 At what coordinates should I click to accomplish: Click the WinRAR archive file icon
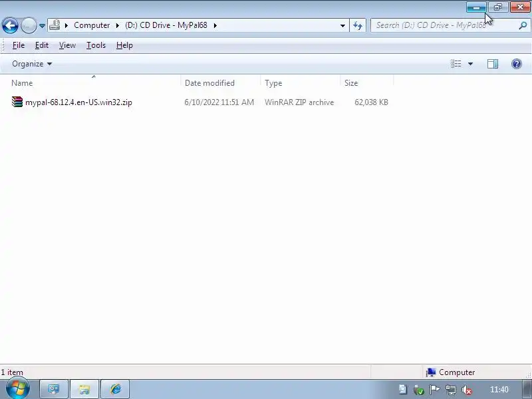[17, 102]
